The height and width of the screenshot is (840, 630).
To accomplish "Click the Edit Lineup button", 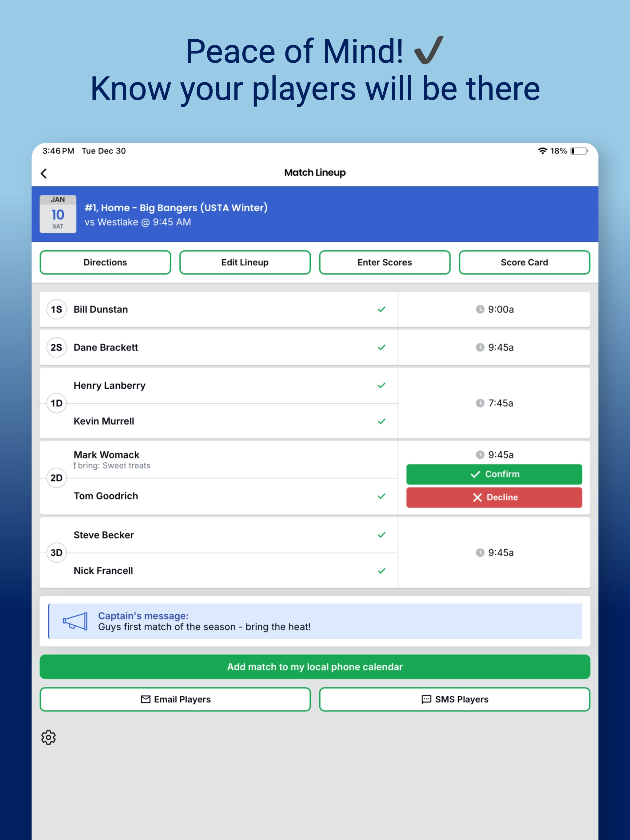I will point(245,262).
